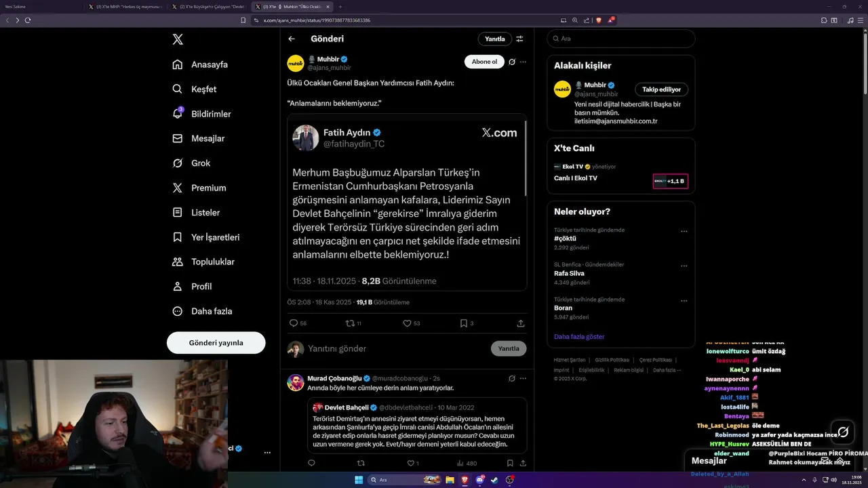The image size is (868, 488).
Task: Open the reply sorting filter icon
Action: tap(519, 39)
